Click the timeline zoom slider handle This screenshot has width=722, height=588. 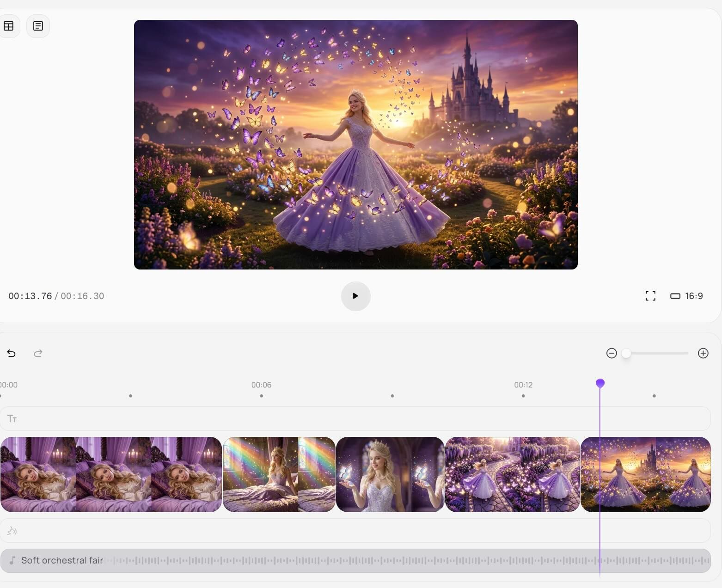tap(626, 353)
